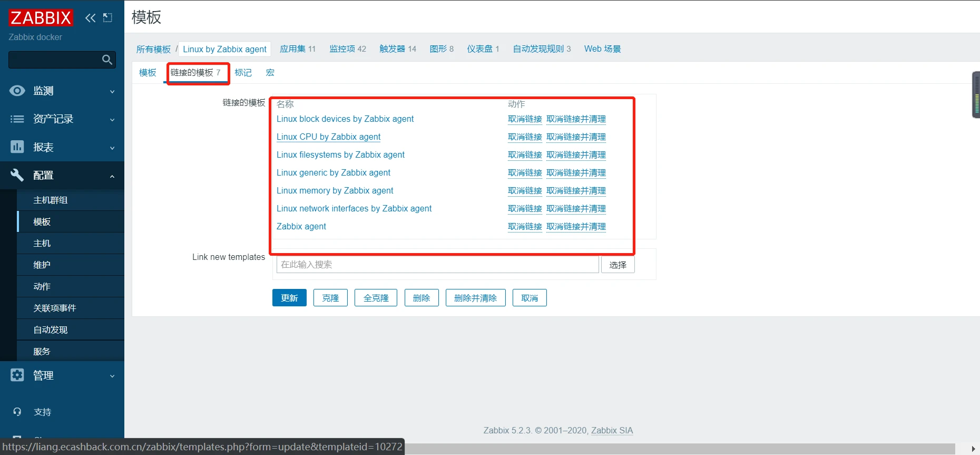Click the 全克隆 button
The width and height of the screenshot is (980, 455).
point(376,298)
